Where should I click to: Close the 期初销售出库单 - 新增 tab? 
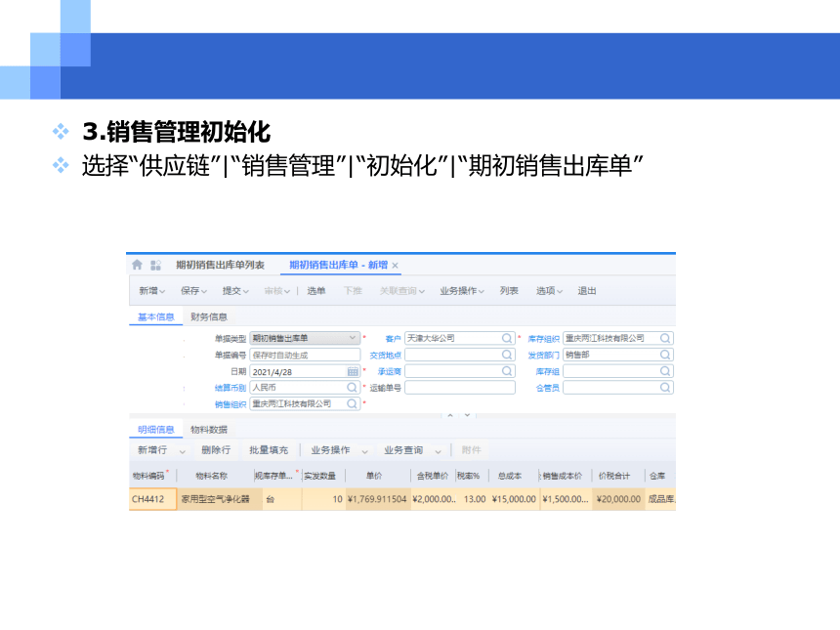click(x=395, y=265)
